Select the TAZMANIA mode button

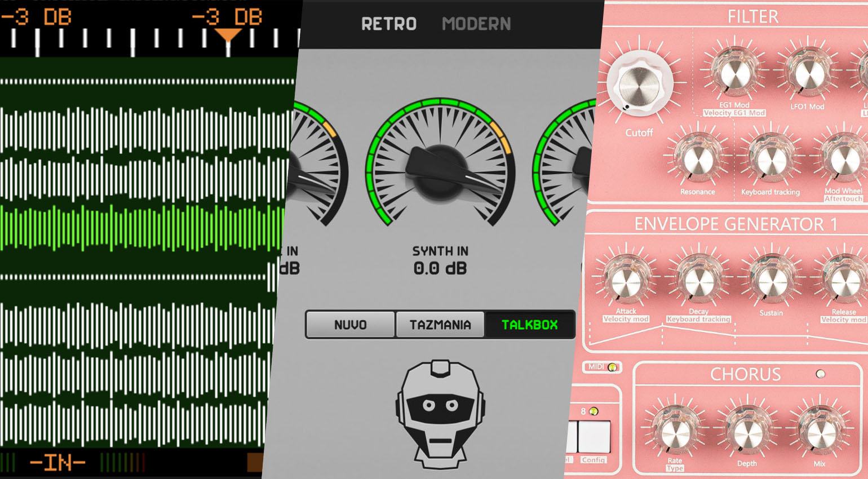point(440,325)
